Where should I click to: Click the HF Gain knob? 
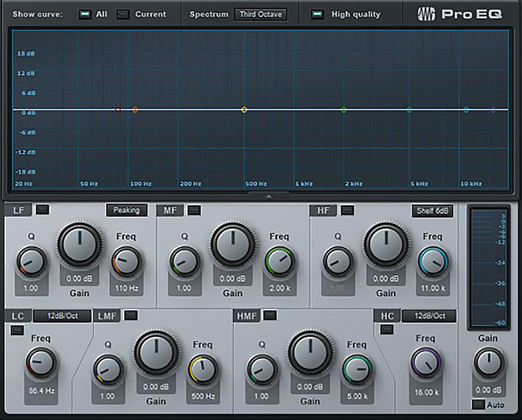[x=386, y=244]
